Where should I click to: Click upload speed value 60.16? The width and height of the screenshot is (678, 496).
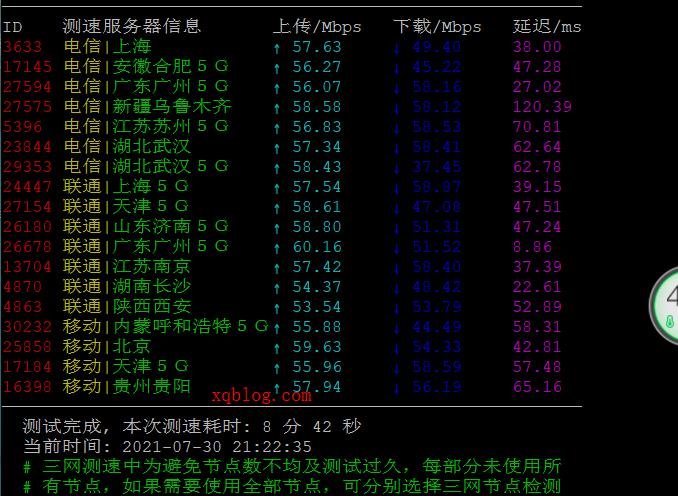tap(317, 246)
